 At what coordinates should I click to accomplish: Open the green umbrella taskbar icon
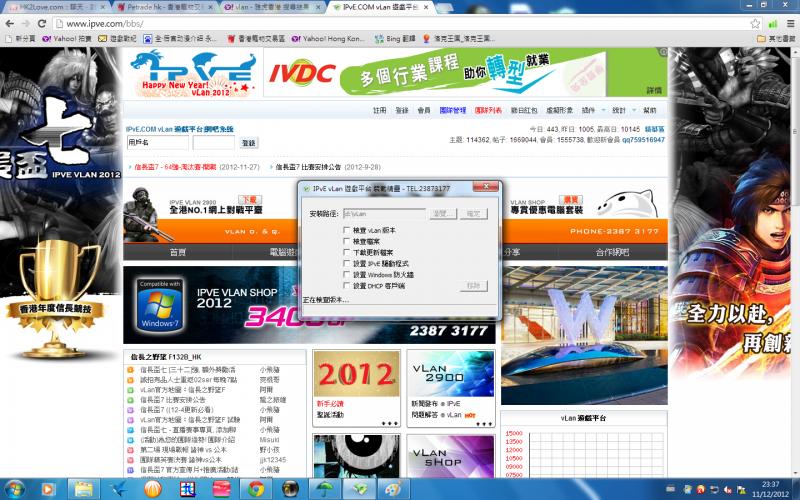coord(324,489)
